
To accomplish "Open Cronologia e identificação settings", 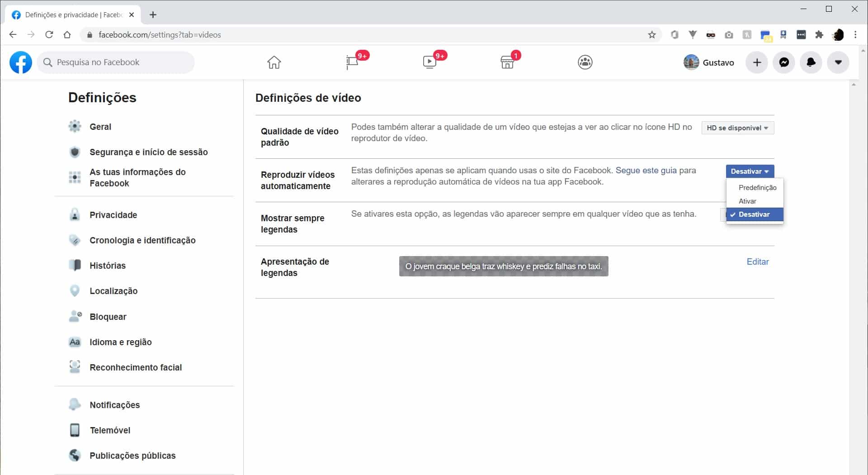I will [142, 240].
